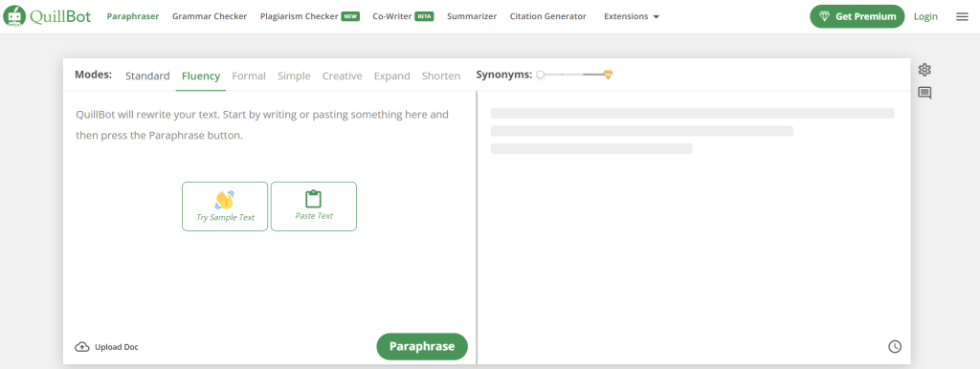Click the QuillBot wordmark text

[x=60, y=17]
